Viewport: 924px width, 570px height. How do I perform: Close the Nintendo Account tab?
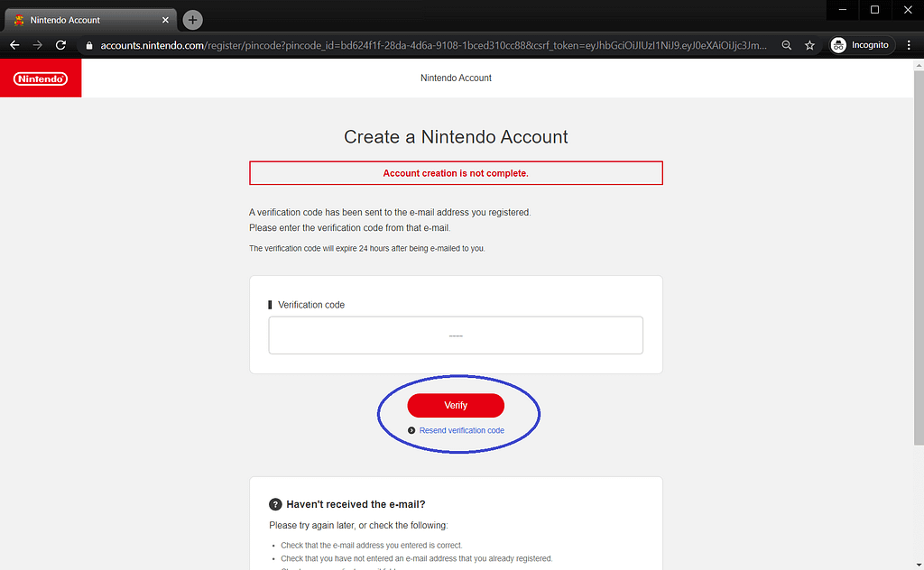pos(166,20)
